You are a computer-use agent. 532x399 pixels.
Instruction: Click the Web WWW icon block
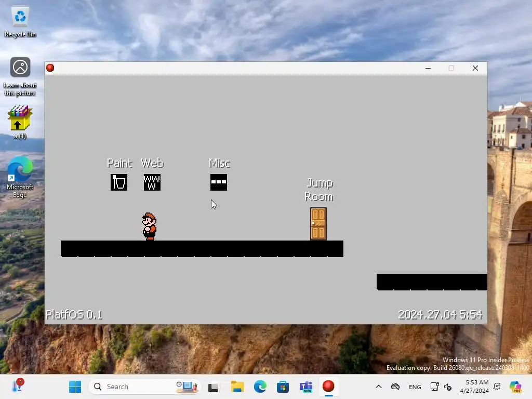coord(152,182)
